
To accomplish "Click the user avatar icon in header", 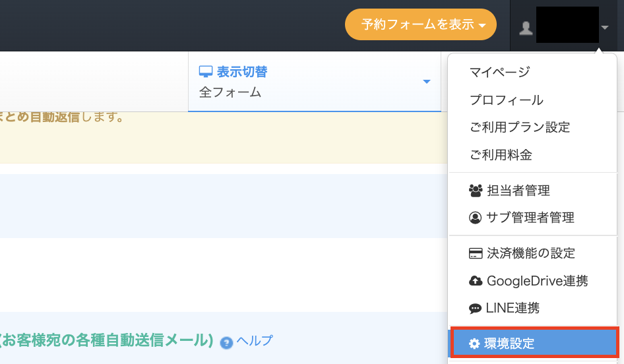I will click(x=526, y=28).
